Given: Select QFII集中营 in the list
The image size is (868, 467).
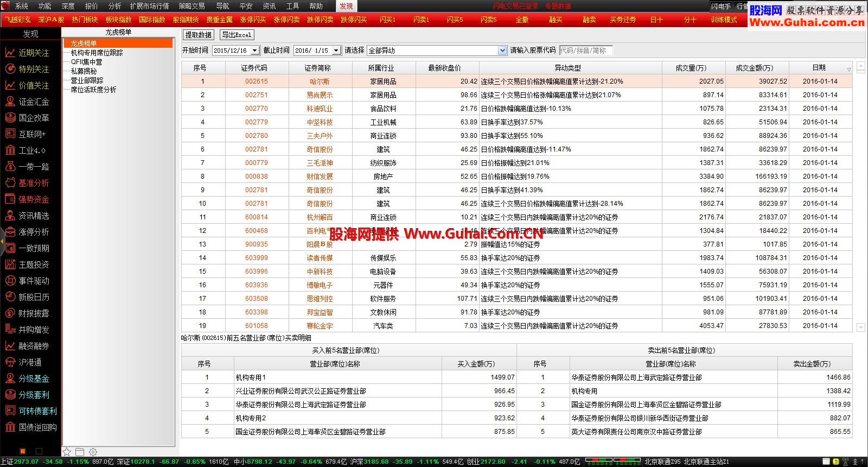Looking at the screenshot, I should coord(86,62).
